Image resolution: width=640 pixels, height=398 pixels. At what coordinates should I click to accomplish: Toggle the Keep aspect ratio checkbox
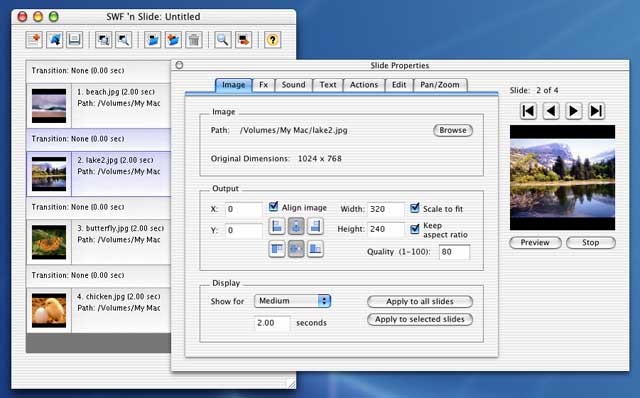[415, 229]
